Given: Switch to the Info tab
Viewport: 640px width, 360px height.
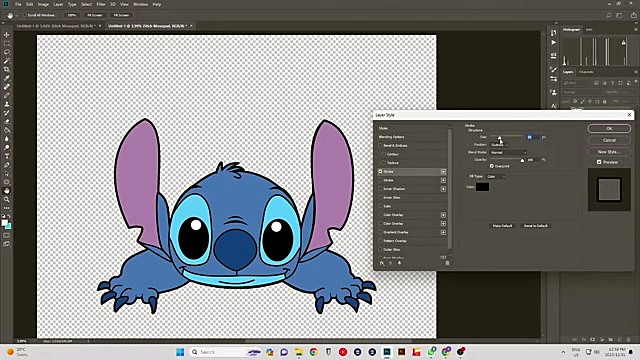Looking at the screenshot, I should (589, 29).
